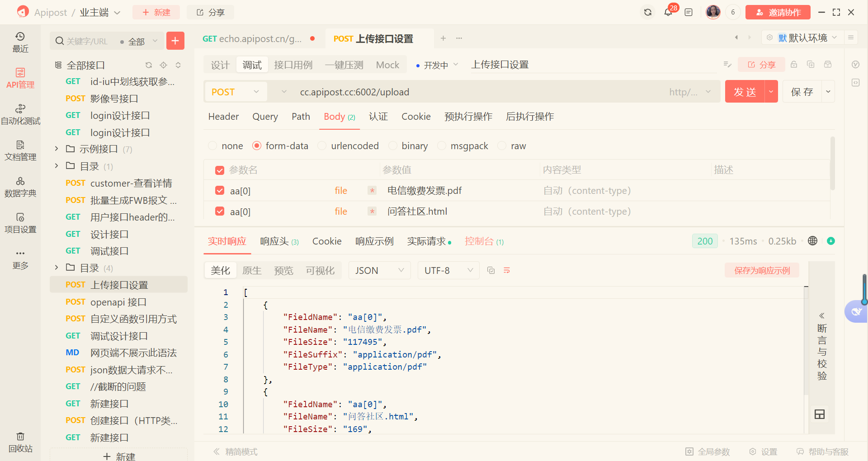This screenshot has height=461, width=868.
Task: Click the lock icon near share
Action: pyautogui.click(x=794, y=65)
